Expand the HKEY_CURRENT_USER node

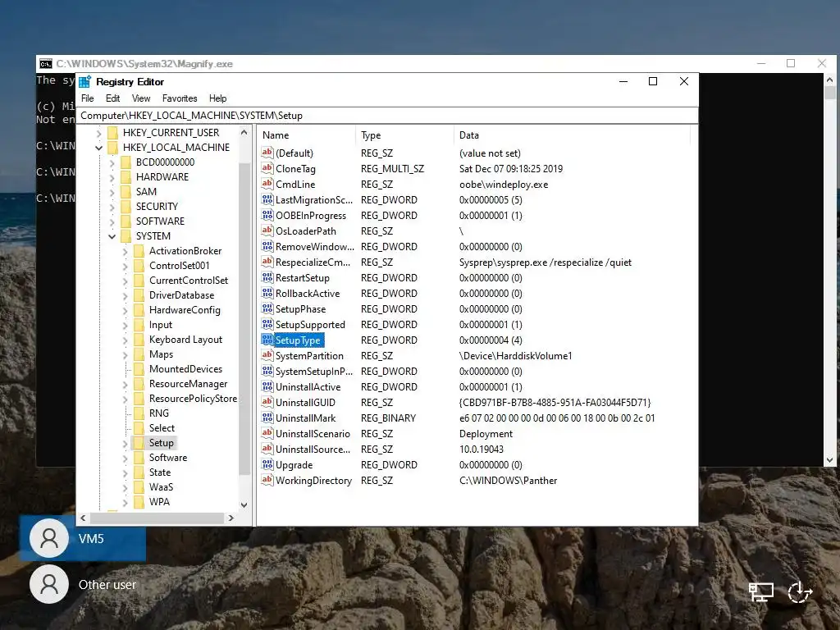click(99, 132)
